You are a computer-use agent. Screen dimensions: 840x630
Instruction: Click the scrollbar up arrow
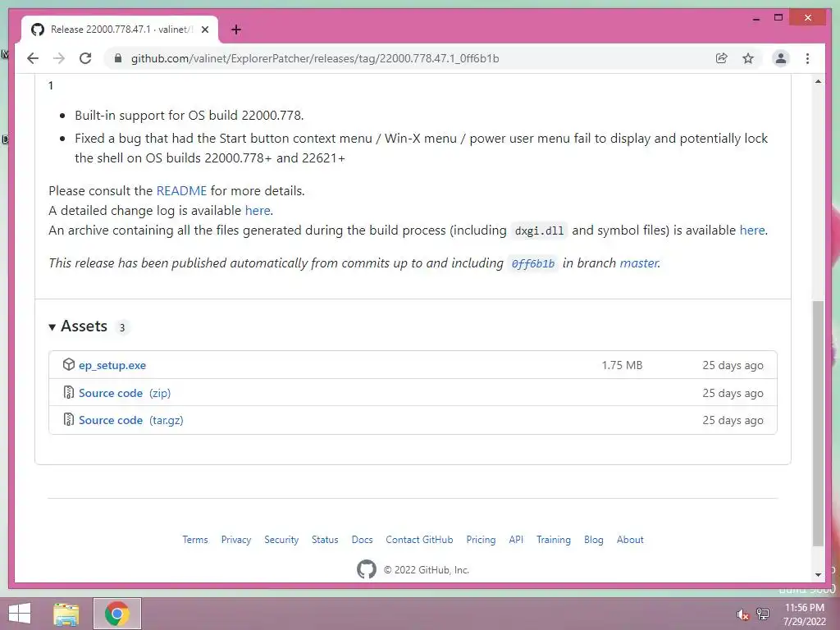(x=818, y=81)
